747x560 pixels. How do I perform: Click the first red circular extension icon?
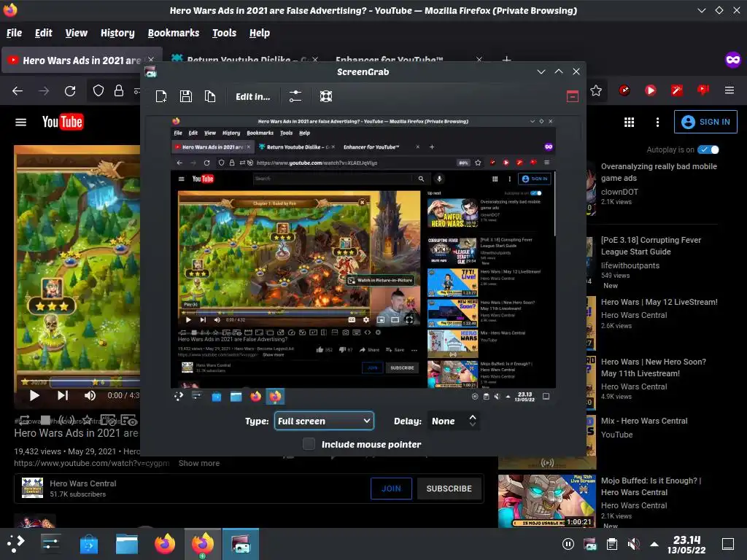coord(624,90)
